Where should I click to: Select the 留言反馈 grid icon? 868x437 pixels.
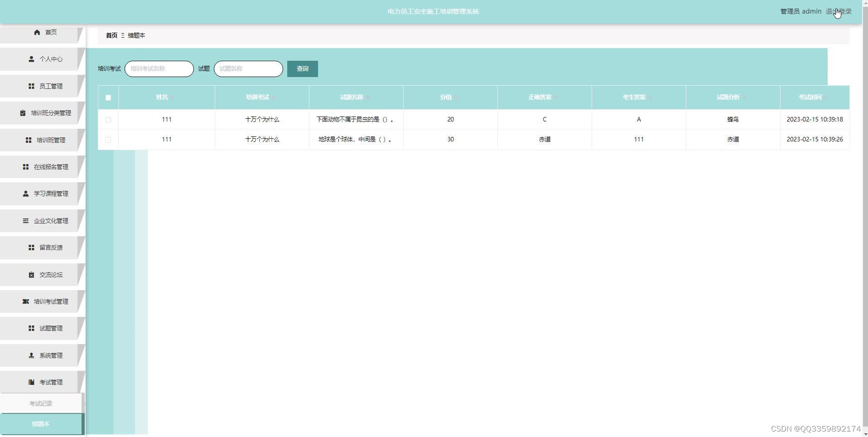(x=31, y=248)
